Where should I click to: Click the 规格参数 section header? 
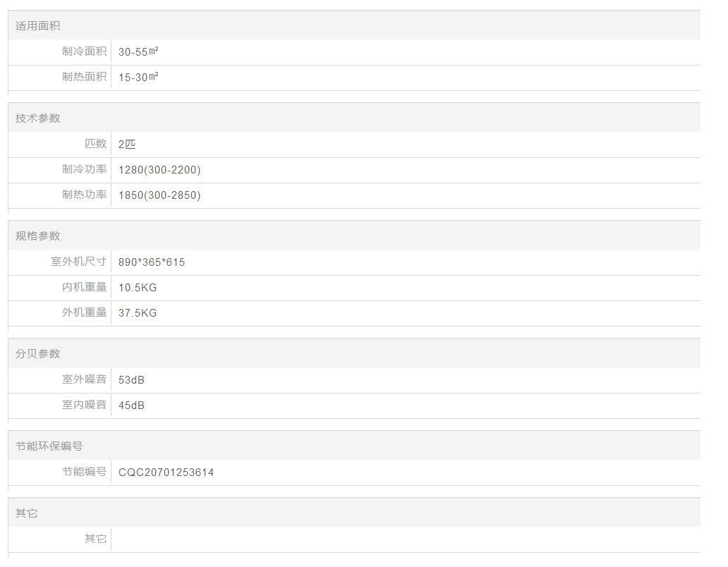coord(38,236)
